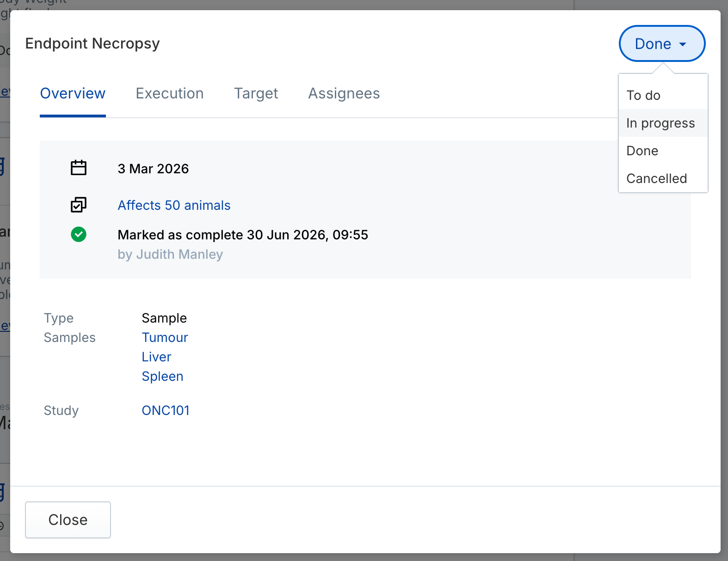Click the calendar date icon
The height and width of the screenshot is (561, 728).
click(x=79, y=168)
